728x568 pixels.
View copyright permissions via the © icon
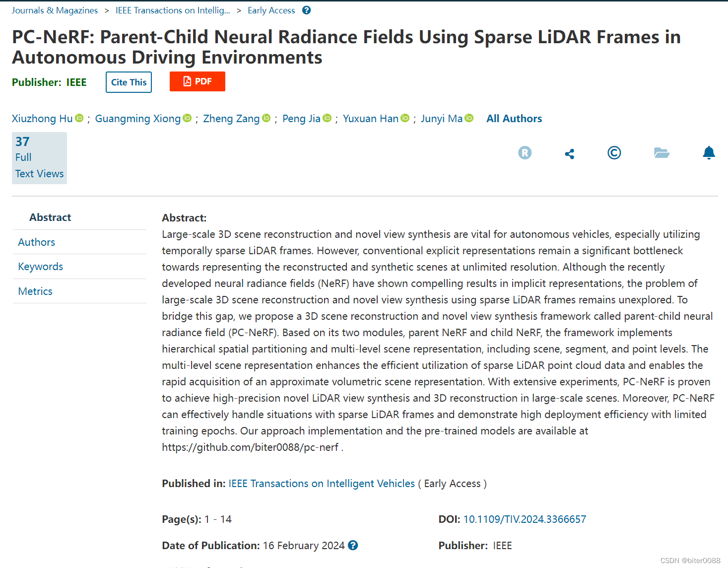point(614,153)
